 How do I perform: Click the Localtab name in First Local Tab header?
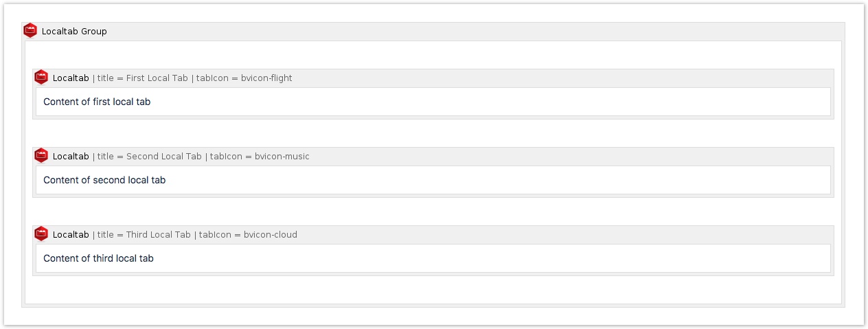(71, 78)
